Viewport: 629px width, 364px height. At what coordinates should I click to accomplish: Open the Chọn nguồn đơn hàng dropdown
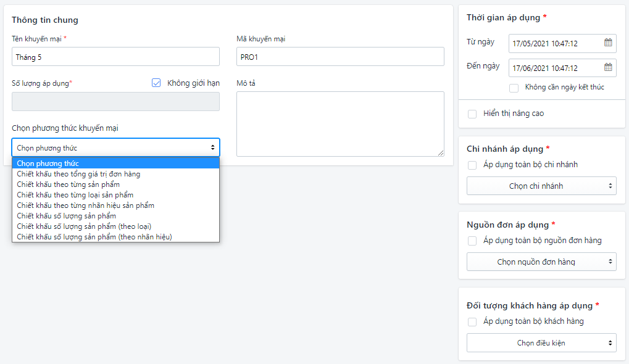coord(541,262)
